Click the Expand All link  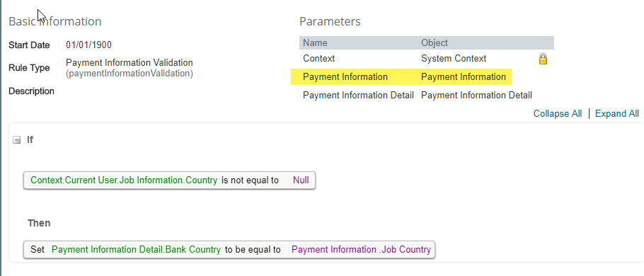click(617, 114)
